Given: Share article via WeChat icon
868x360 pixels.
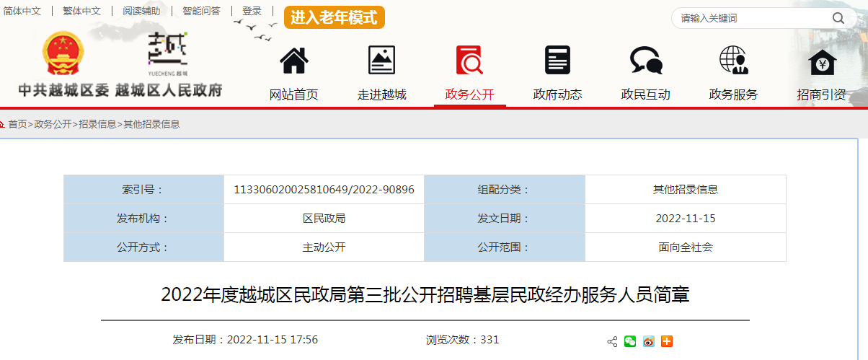Looking at the screenshot, I should (631, 341).
